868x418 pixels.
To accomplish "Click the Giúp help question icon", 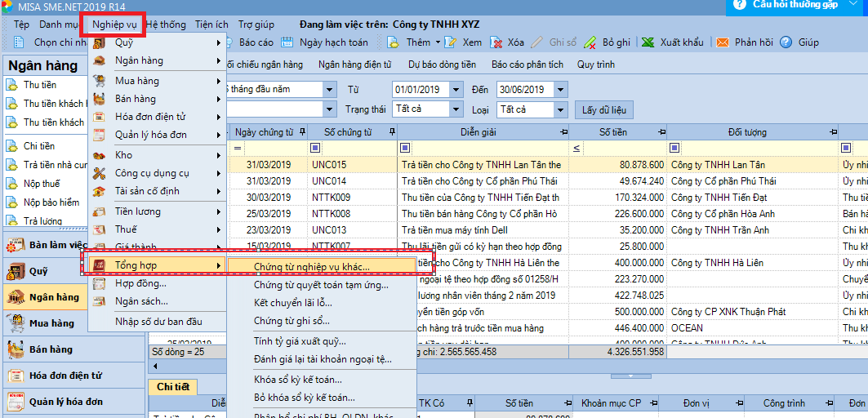I will tap(785, 42).
